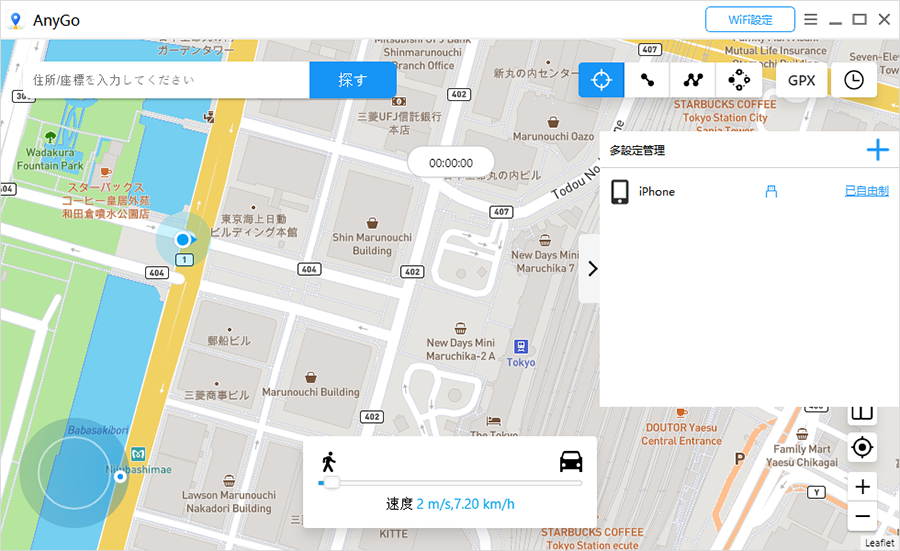900x551 pixels.
Task: Click the walking speed icon
Action: pos(328,461)
